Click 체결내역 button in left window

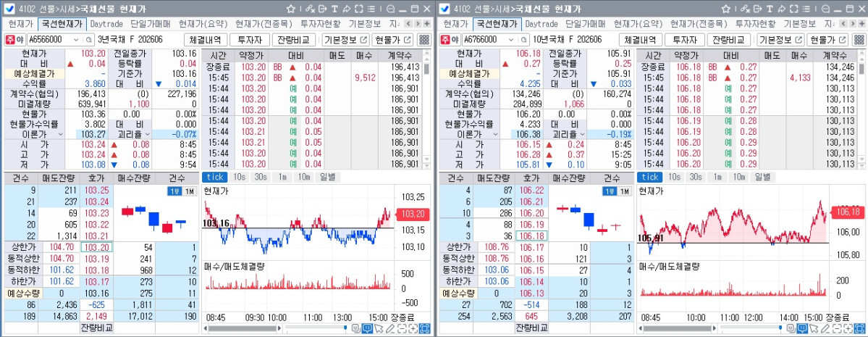(x=206, y=40)
